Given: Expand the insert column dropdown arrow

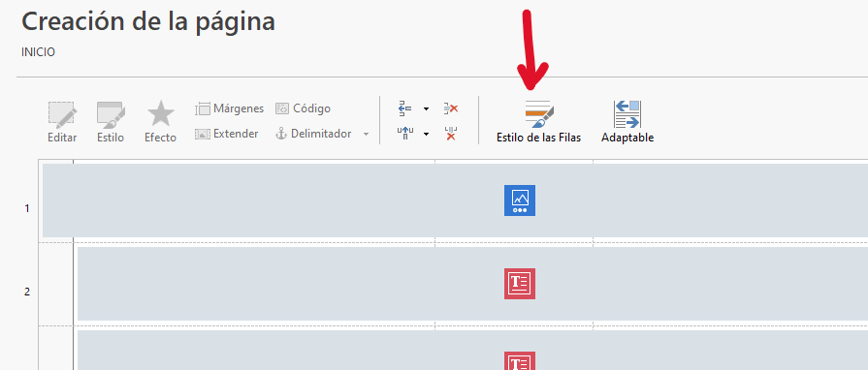Looking at the screenshot, I should pos(426,134).
